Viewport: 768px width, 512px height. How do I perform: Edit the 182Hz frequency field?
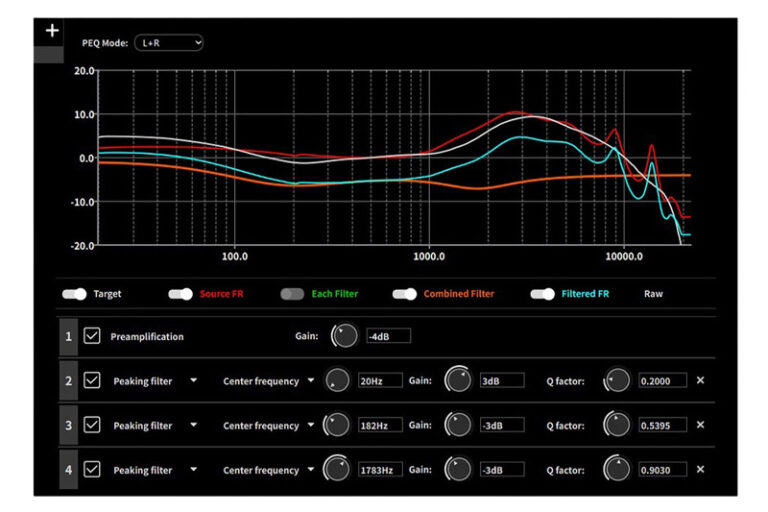(x=380, y=425)
